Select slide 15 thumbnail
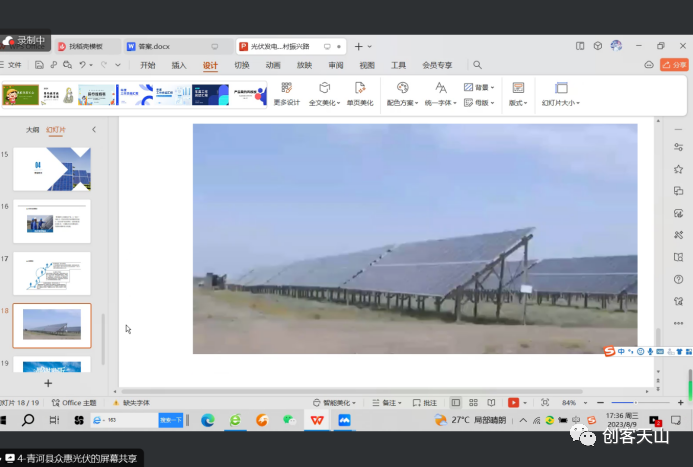Viewport: 693px width, 467px height. click(52, 169)
